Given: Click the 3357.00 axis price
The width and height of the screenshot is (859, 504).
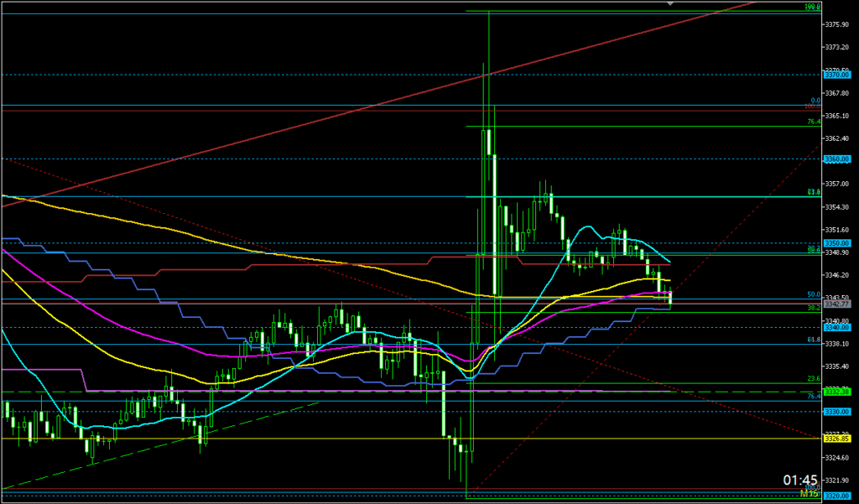Looking at the screenshot, I should (x=836, y=184).
